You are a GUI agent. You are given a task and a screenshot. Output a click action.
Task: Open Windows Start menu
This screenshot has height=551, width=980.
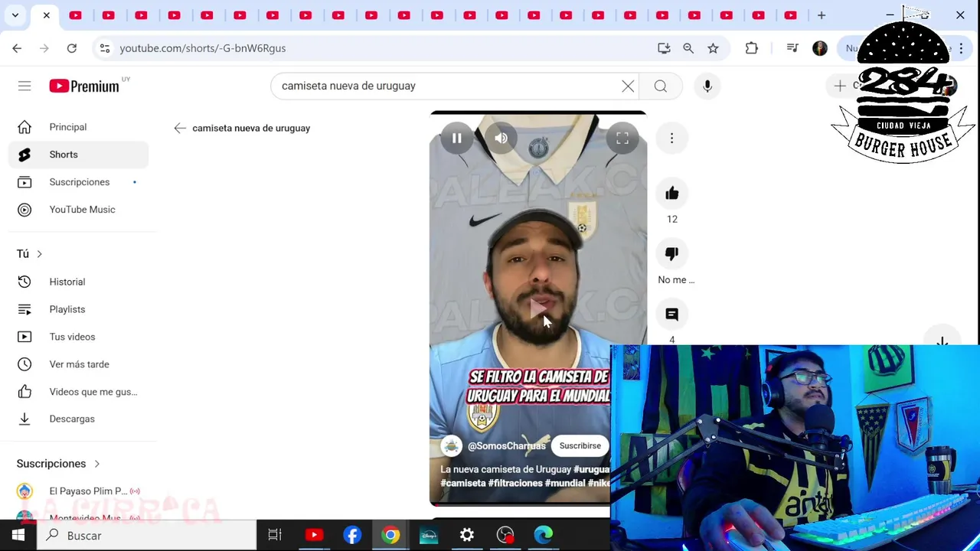[x=18, y=535]
